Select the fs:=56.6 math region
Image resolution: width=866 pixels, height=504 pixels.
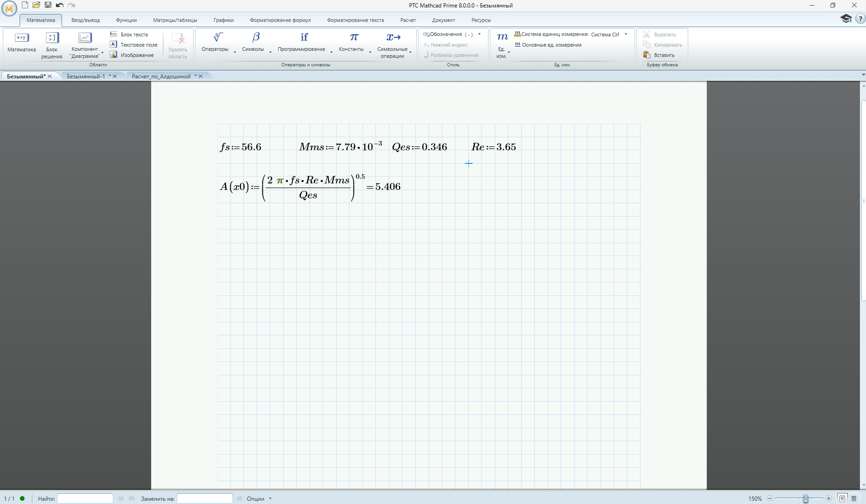241,147
